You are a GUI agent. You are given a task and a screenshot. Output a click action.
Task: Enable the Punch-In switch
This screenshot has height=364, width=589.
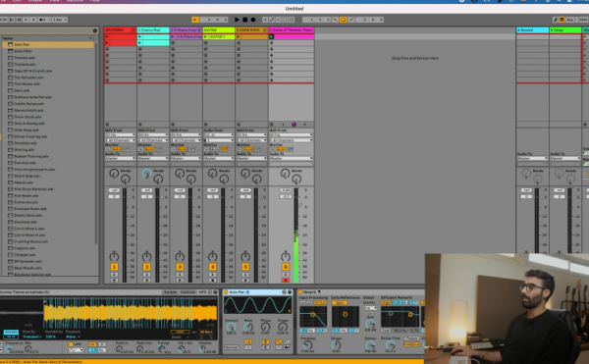[335, 20]
